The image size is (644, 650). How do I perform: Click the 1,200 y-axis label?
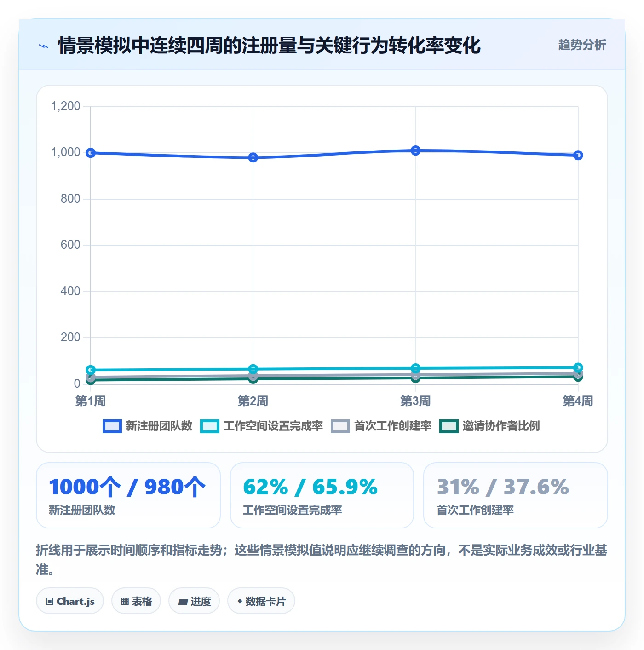(x=66, y=106)
